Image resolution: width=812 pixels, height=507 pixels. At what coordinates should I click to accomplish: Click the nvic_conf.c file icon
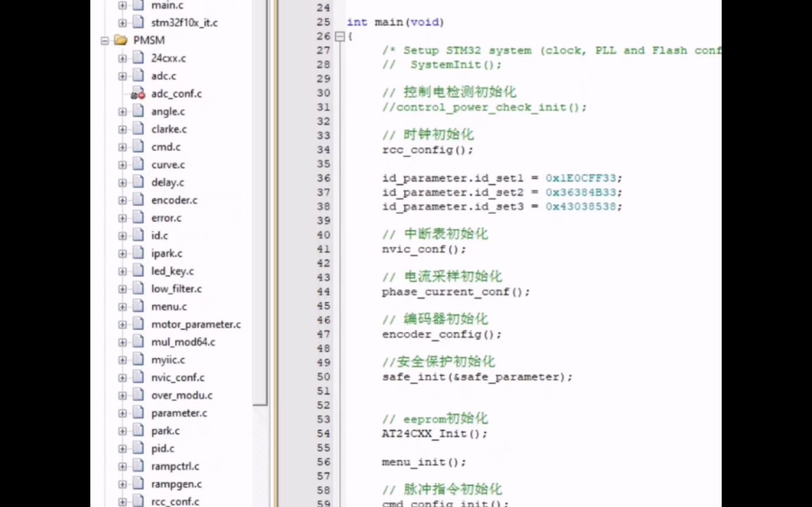[138, 377]
